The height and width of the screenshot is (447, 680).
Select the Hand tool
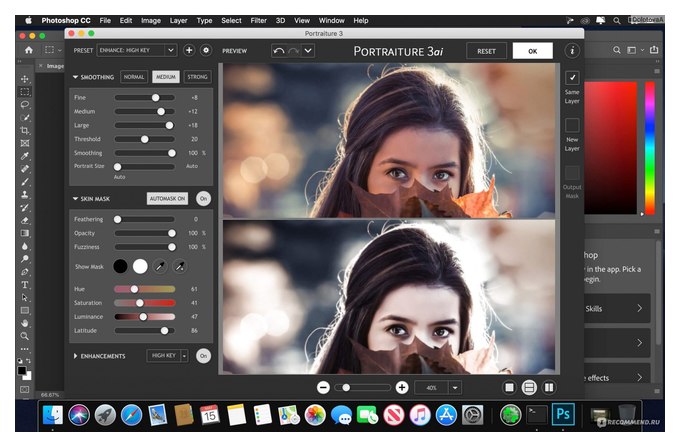coord(25,323)
